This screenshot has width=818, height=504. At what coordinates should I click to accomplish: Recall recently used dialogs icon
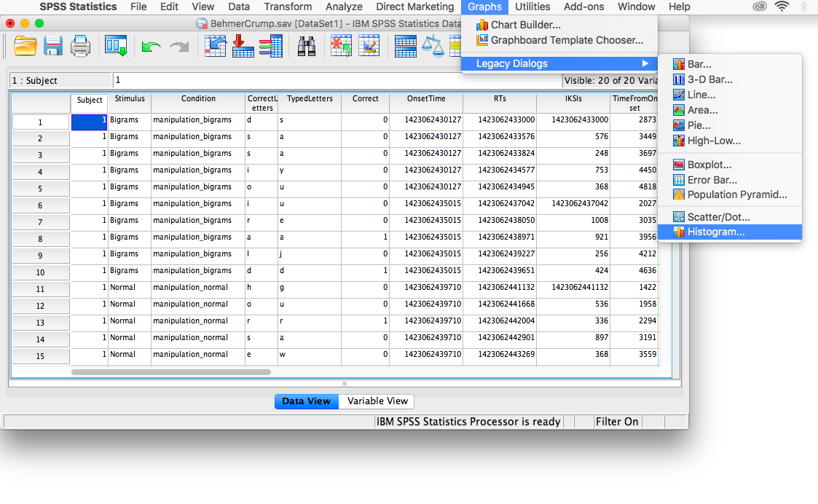coord(115,47)
